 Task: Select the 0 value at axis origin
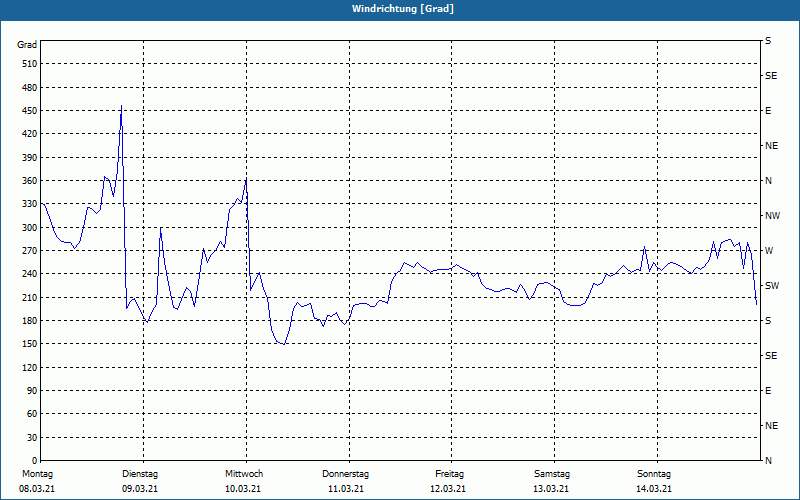pyautogui.click(x=34, y=461)
